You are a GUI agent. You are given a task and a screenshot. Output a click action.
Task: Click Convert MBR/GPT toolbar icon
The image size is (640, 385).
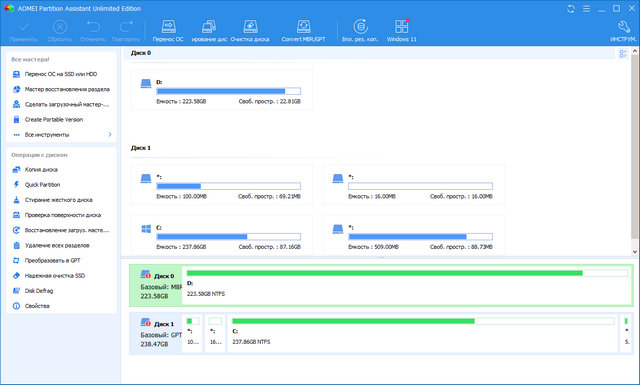(x=303, y=31)
